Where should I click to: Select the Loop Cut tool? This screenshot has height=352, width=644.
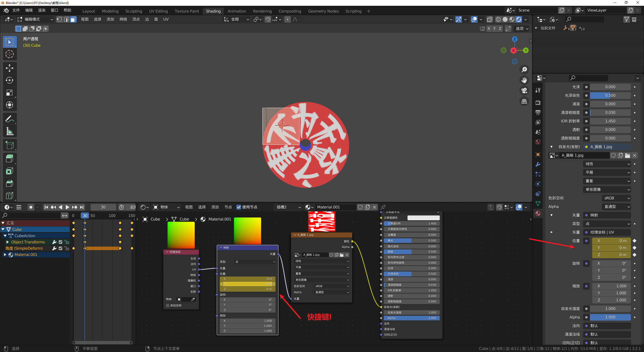tap(10, 195)
